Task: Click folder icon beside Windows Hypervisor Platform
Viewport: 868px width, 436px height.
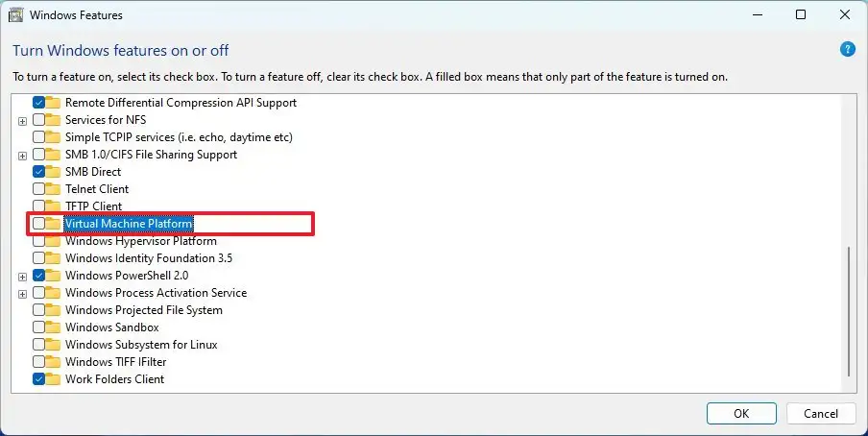Action: click(x=53, y=241)
